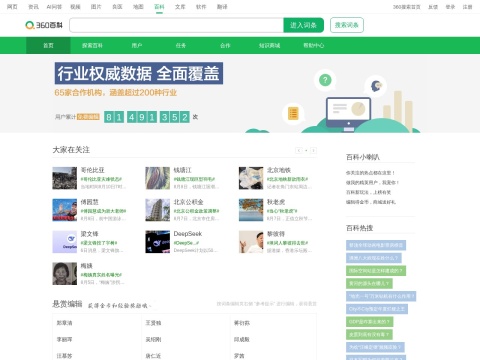Click the 大家在关注 heading
Screen dimensions: 480x360
tap(71, 150)
